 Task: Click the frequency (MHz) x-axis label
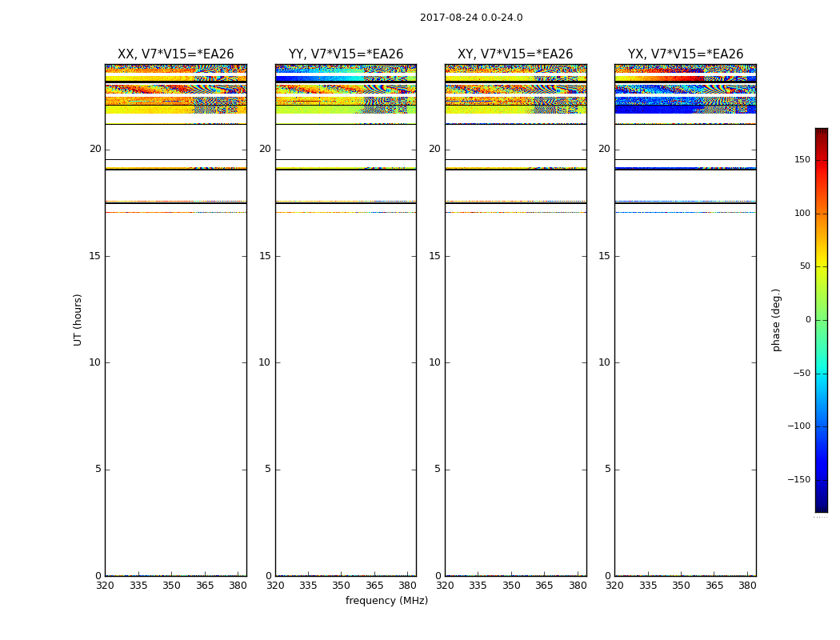[386, 601]
